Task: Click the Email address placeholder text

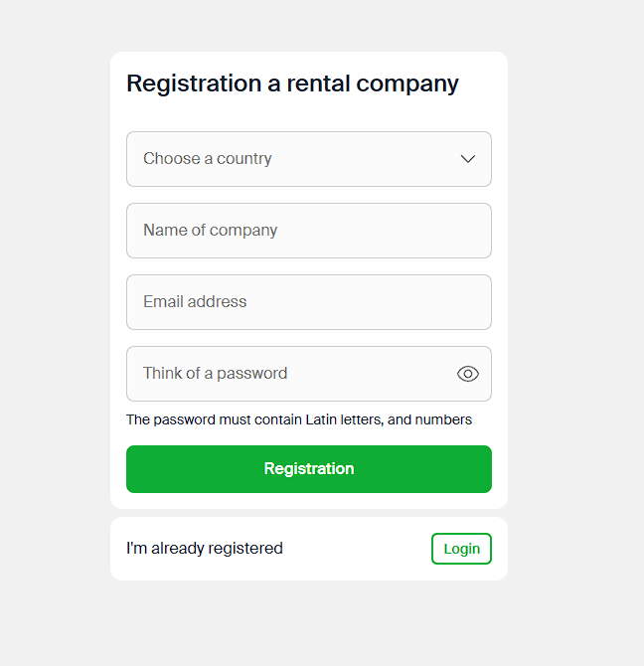Action: [x=195, y=302]
